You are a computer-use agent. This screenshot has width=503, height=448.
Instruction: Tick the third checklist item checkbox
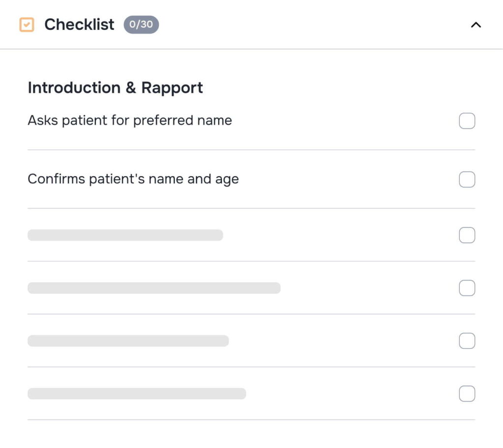[x=467, y=235]
